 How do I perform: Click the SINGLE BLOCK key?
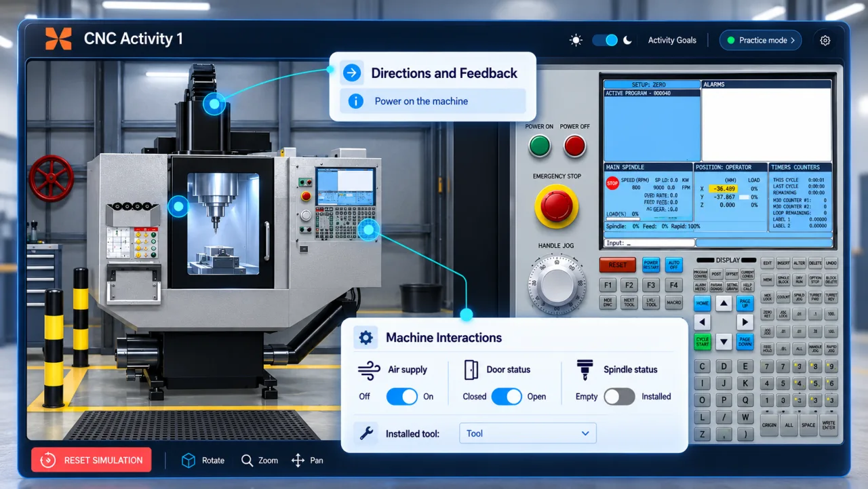tap(783, 279)
